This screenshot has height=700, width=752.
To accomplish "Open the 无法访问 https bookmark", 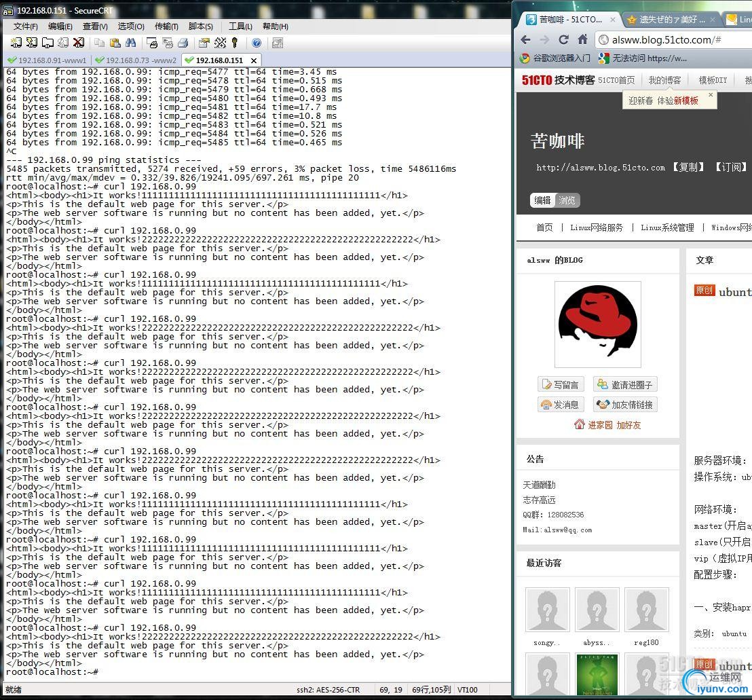I will pos(643,58).
